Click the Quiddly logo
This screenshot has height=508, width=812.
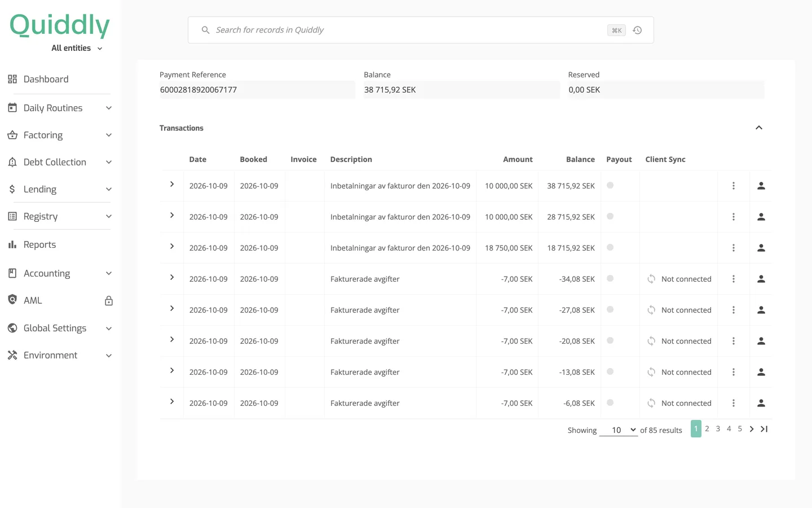coord(60,25)
